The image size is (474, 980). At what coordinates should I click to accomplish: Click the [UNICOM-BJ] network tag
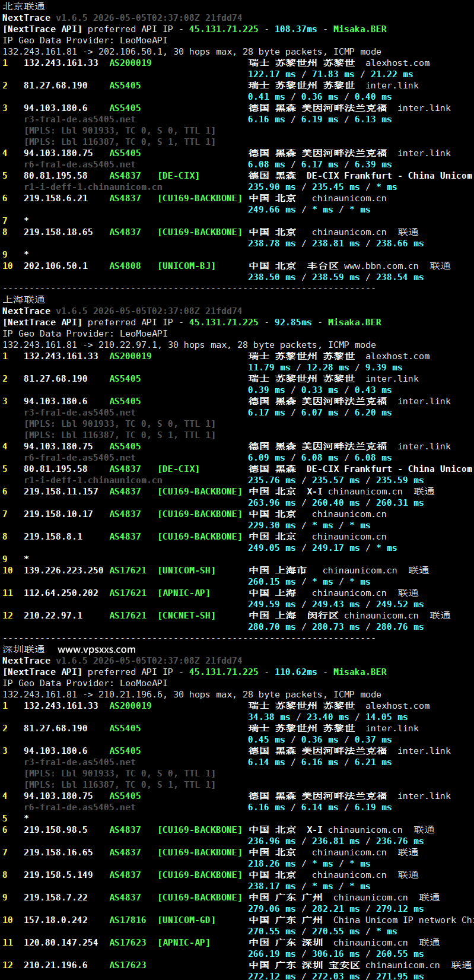coord(186,266)
